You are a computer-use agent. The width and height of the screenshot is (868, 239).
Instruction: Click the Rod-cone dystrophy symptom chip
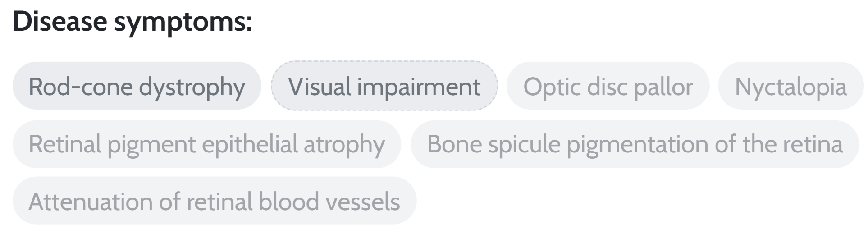click(137, 86)
